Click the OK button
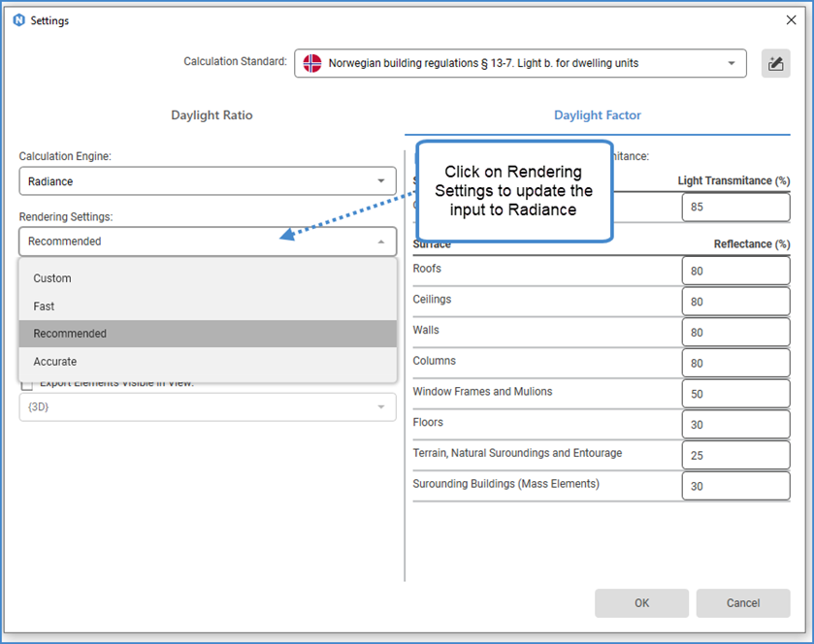The height and width of the screenshot is (644, 814). coord(641,603)
